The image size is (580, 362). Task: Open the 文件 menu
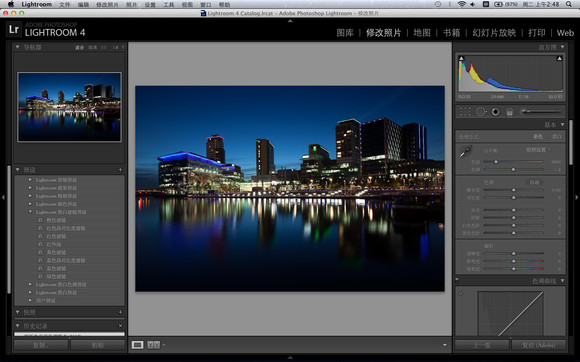click(65, 4)
